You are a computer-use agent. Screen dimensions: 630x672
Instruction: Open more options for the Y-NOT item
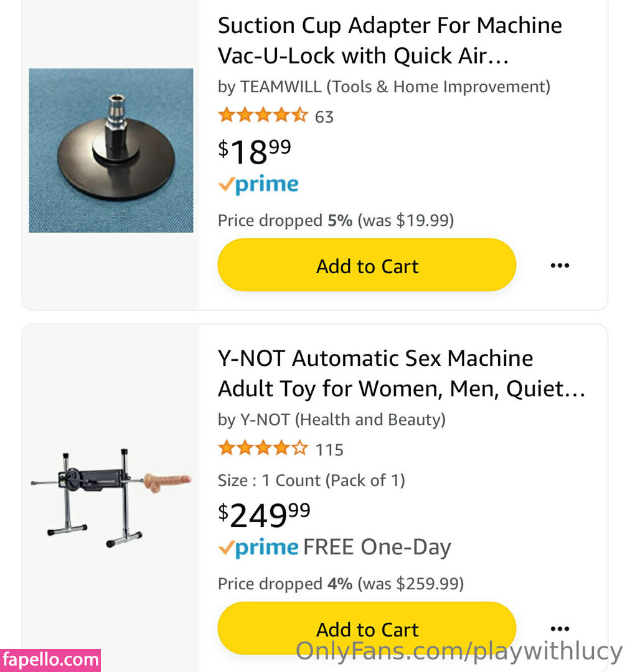[x=560, y=628]
